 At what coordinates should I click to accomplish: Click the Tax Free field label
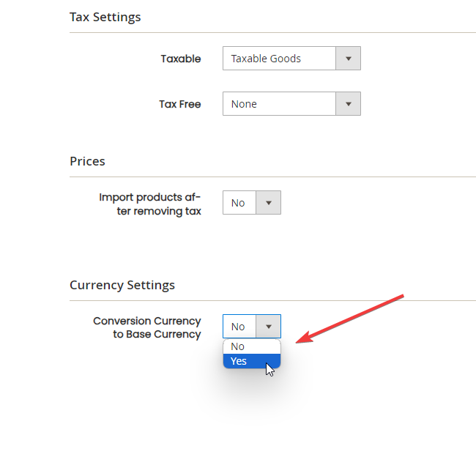[180, 104]
